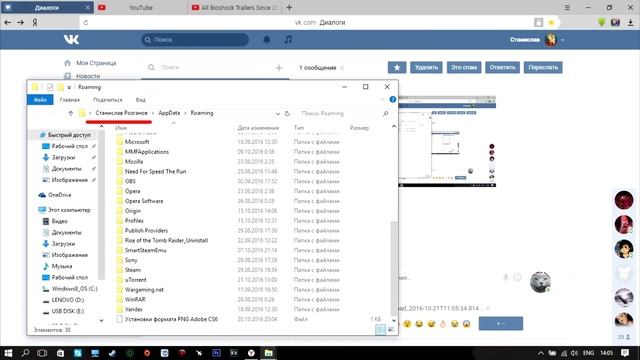The image size is (640, 360).
Task: Click the browser back arrow
Action: tap(7, 22)
